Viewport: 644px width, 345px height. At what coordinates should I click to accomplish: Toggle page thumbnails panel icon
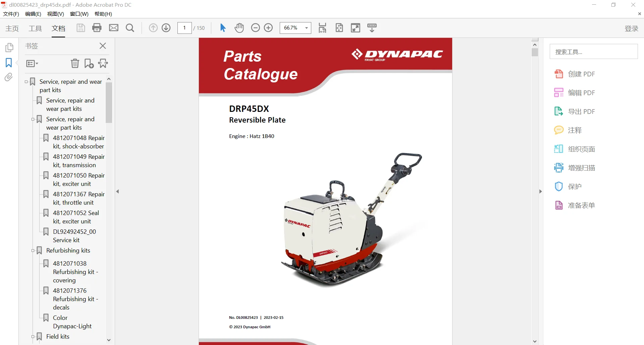pyautogui.click(x=9, y=47)
